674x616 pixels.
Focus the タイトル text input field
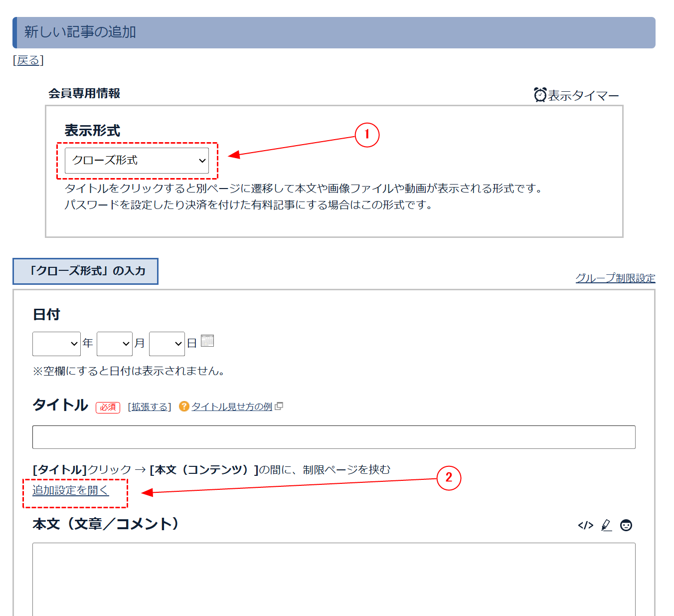pos(334,437)
